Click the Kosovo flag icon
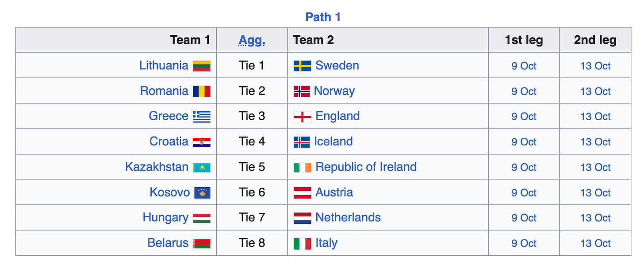Screen dimensions: 644x265 (203, 193)
